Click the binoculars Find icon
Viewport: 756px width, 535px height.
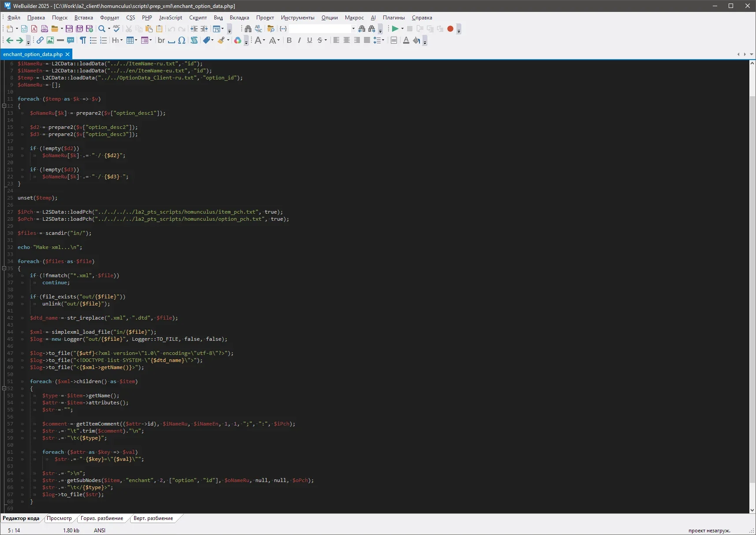pos(248,29)
